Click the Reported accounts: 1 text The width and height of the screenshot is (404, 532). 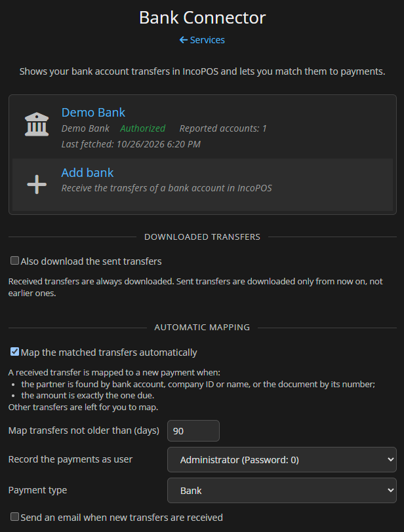point(223,128)
